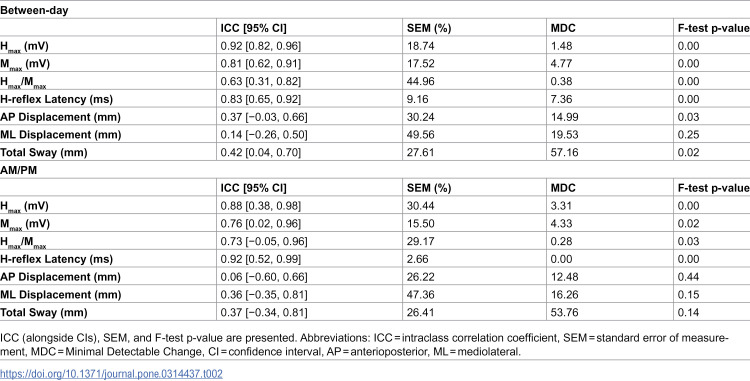Select Between-day SEM (%) column header

point(429,28)
